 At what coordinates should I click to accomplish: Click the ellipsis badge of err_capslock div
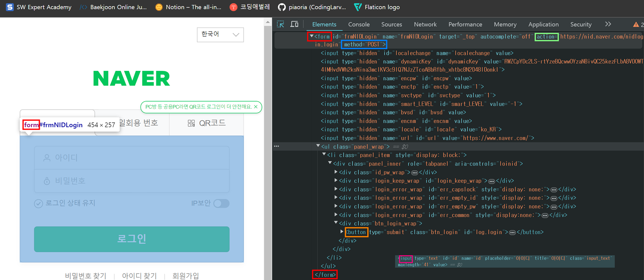554,190
